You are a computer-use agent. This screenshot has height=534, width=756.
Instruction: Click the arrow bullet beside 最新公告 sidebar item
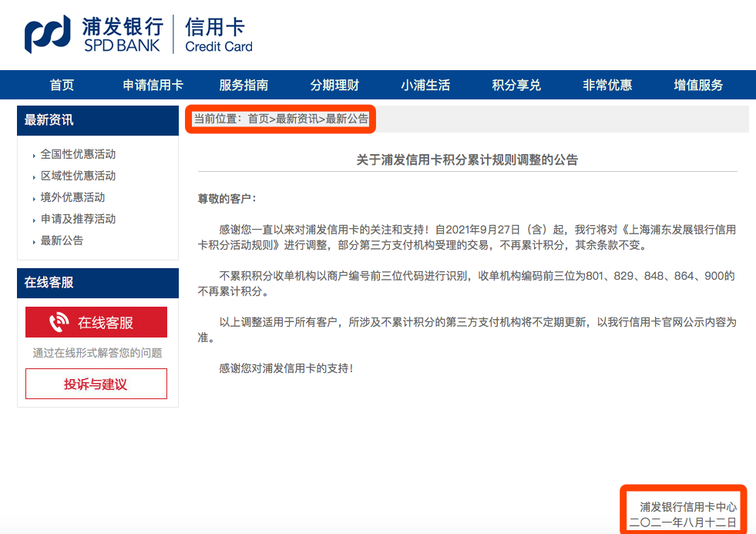click(x=34, y=242)
